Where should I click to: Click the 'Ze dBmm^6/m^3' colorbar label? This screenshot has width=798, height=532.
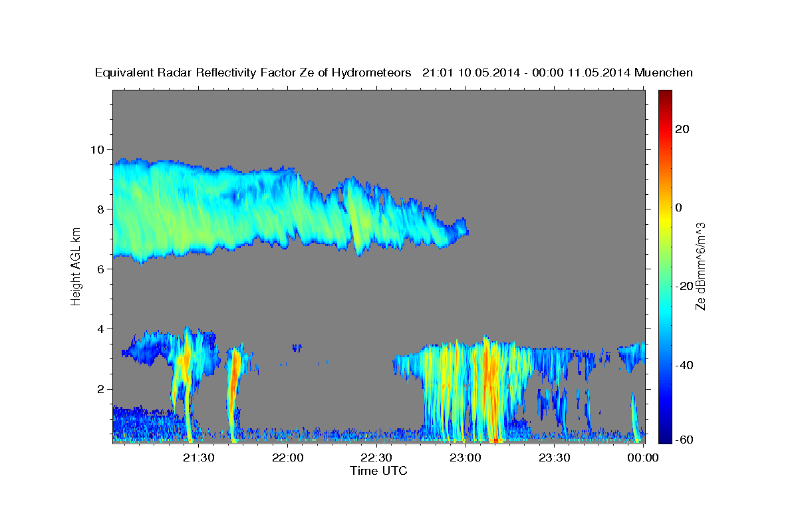[700, 266]
